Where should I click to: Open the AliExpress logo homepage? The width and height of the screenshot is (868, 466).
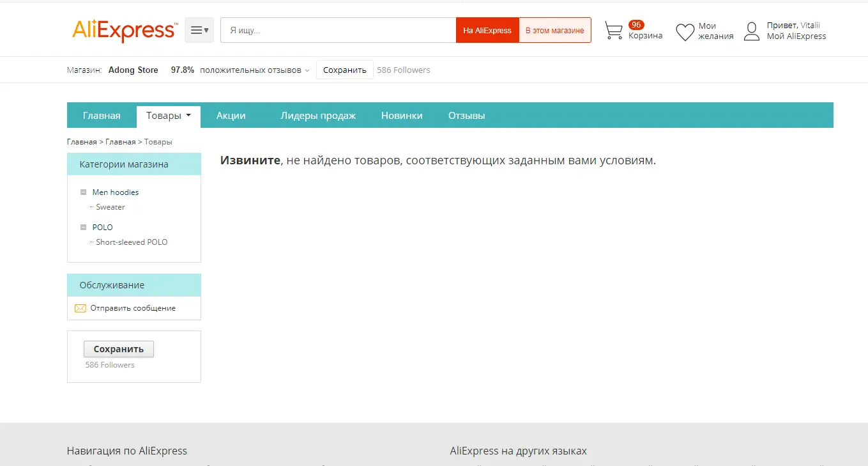pyautogui.click(x=125, y=30)
